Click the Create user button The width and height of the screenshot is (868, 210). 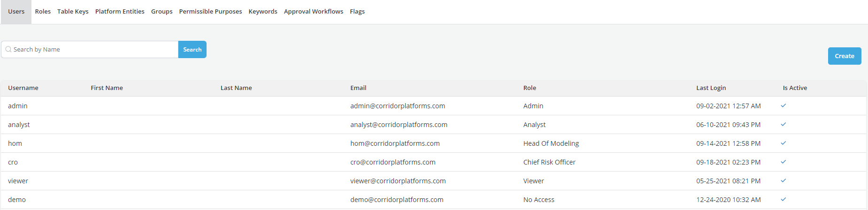844,56
